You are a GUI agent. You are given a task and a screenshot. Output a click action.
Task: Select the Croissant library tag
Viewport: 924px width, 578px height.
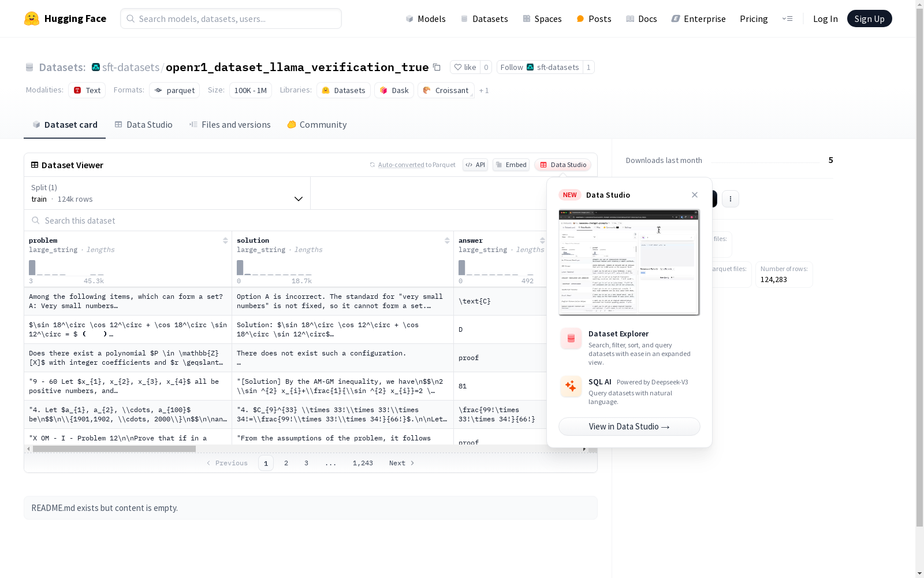tap(446, 90)
